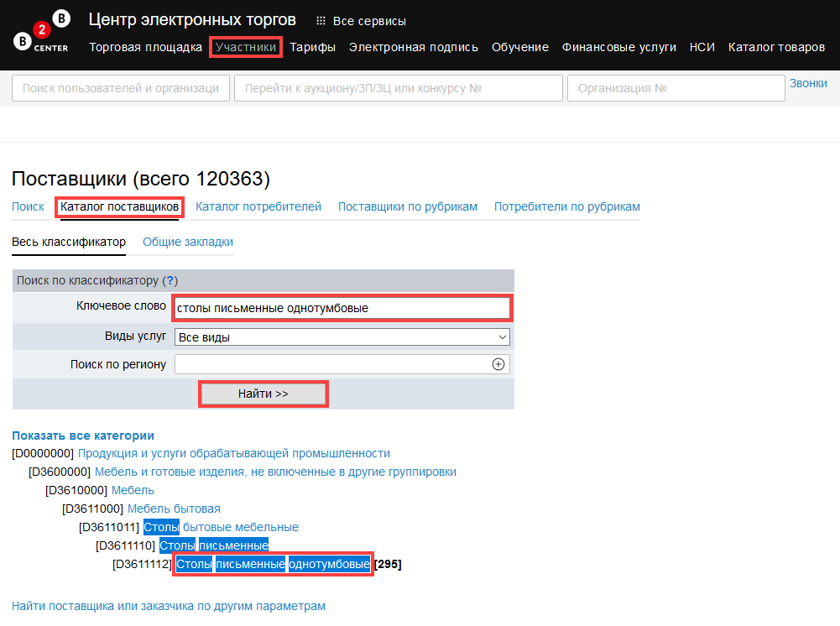The height and width of the screenshot is (626, 840).
Task: Select the Поставщики по рубрикам tab
Action: pyautogui.click(x=407, y=206)
